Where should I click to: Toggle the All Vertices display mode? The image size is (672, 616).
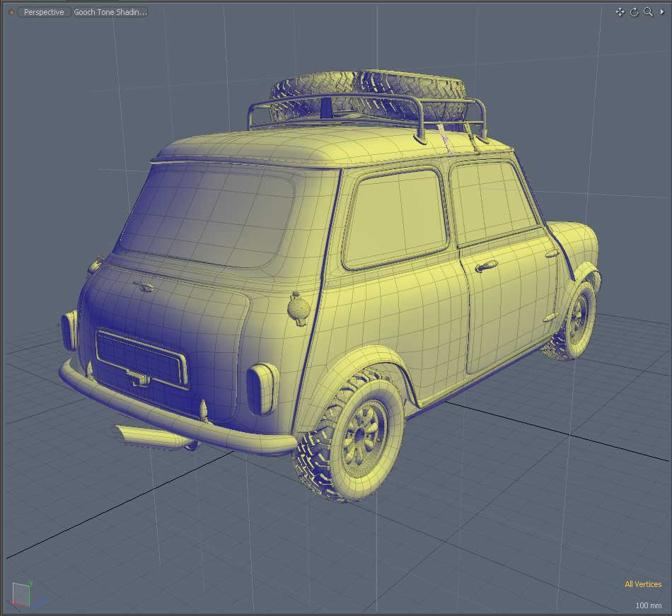pyautogui.click(x=642, y=584)
